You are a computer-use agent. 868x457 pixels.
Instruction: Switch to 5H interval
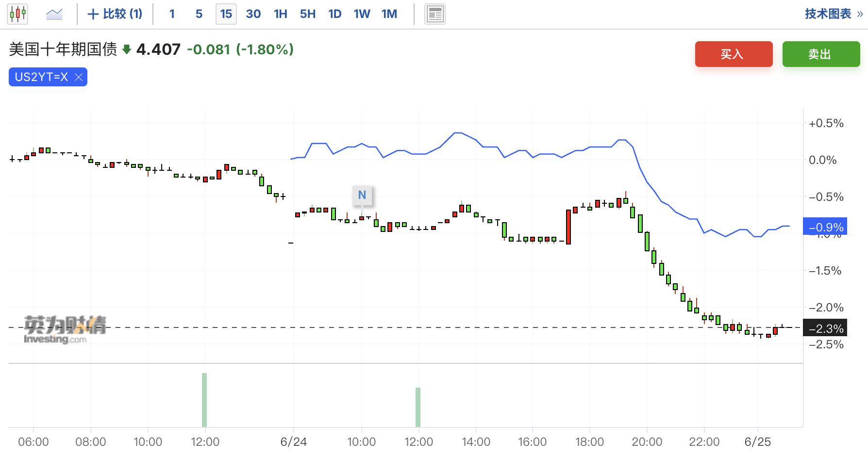[x=308, y=14]
